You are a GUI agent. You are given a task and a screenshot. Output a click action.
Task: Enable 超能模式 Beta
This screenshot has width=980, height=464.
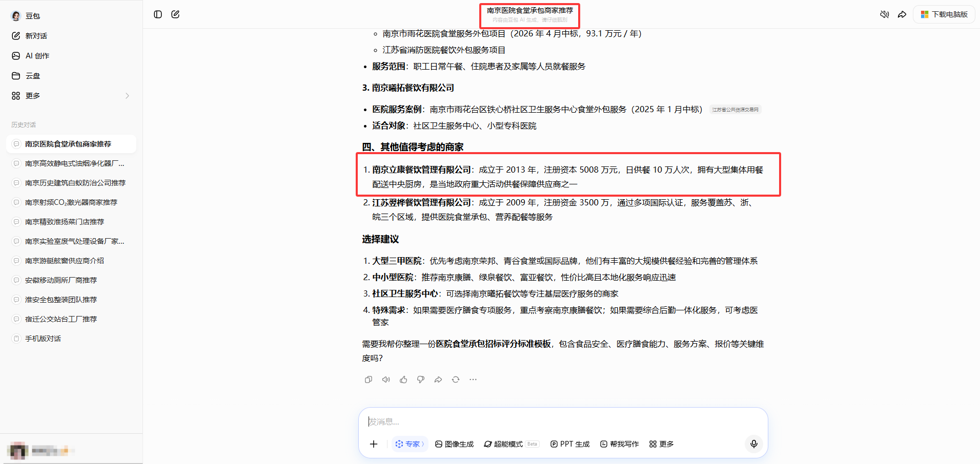tap(512, 444)
